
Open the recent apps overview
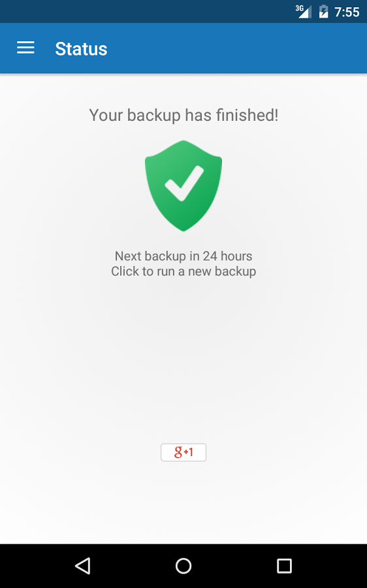(x=284, y=566)
